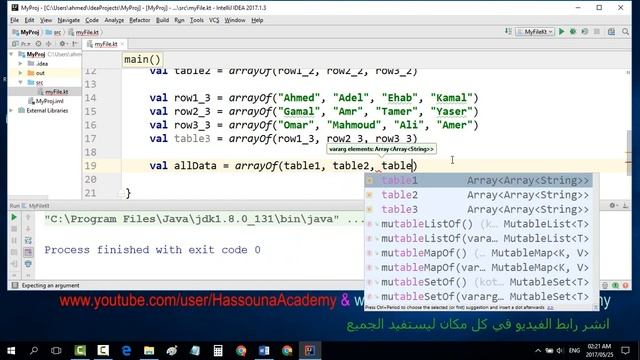Viewport: 640px width, 360px height.
Task: Click the Make Project build arrow icon
Action: pos(508,31)
